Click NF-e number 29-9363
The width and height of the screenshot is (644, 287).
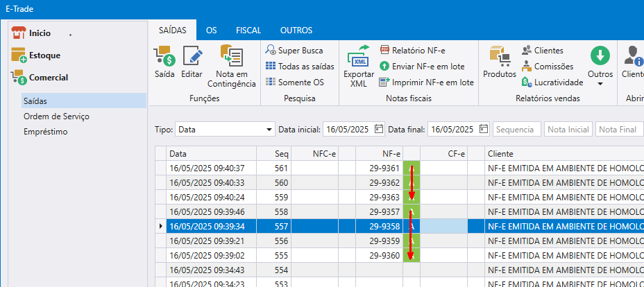[384, 197]
